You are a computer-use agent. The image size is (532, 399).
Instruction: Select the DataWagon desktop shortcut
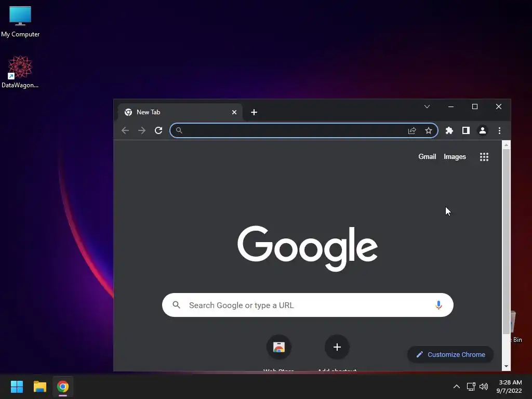[20, 72]
